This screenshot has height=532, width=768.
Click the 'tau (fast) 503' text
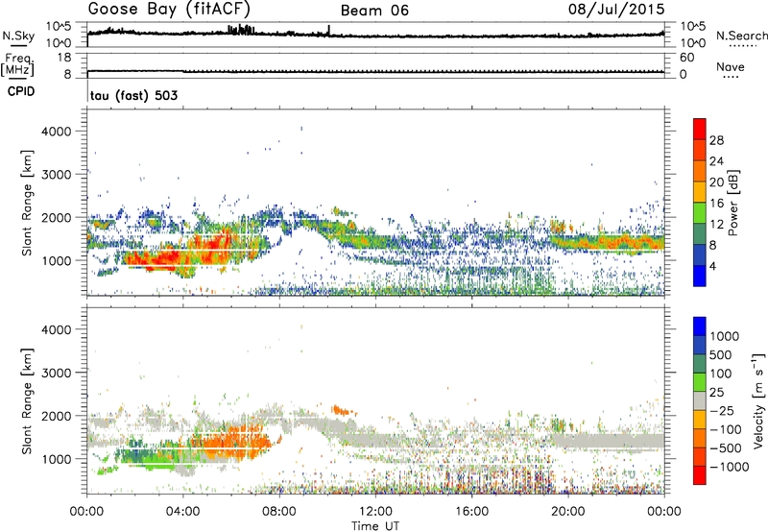pyautogui.click(x=133, y=95)
